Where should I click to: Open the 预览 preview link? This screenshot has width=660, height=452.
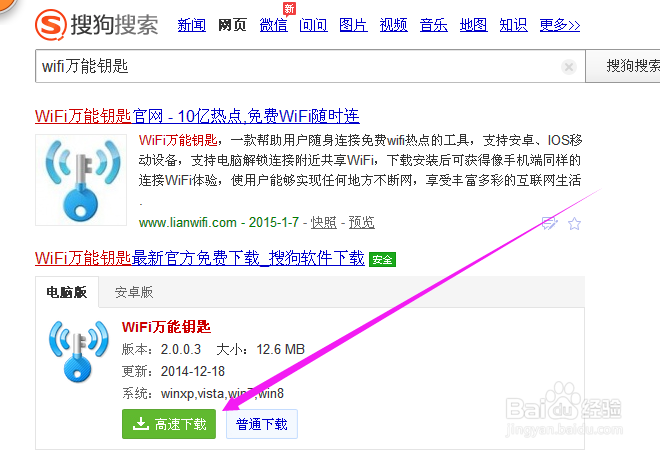pyautogui.click(x=362, y=222)
